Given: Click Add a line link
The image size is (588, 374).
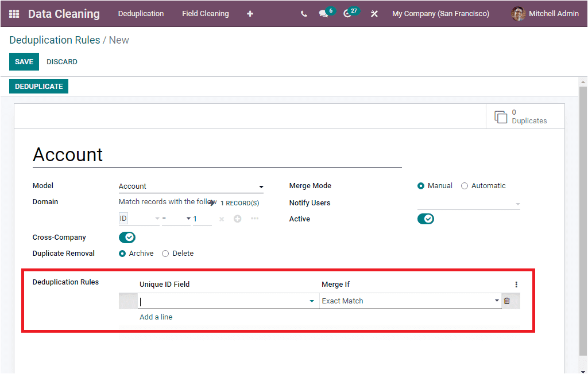Looking at the screenshot, I should coord(156,317).
